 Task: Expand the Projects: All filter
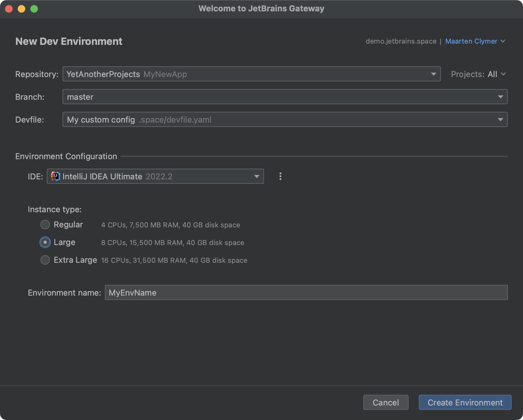[x=503, y=74]
